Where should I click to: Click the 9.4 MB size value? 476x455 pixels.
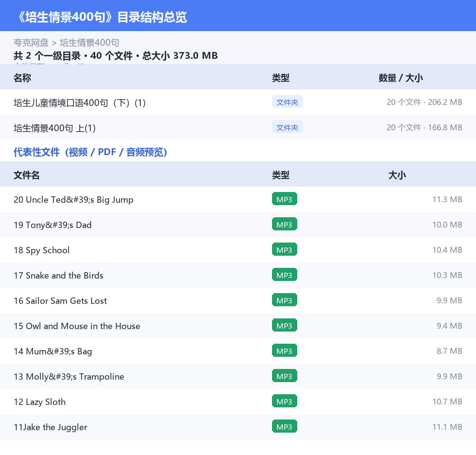[x=449, y=326]
